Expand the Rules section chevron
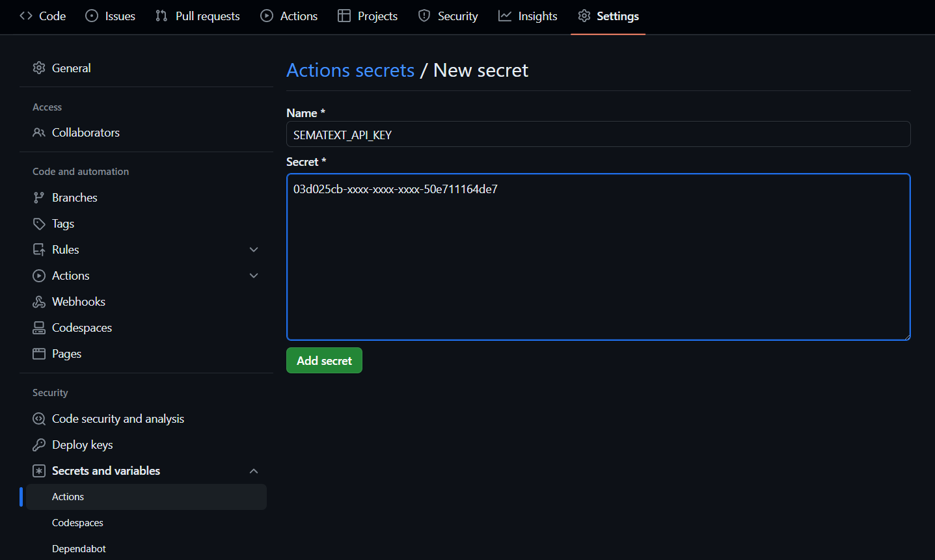Image resolution: width=935 pixels, height=560 pixels. click(254, 250)
